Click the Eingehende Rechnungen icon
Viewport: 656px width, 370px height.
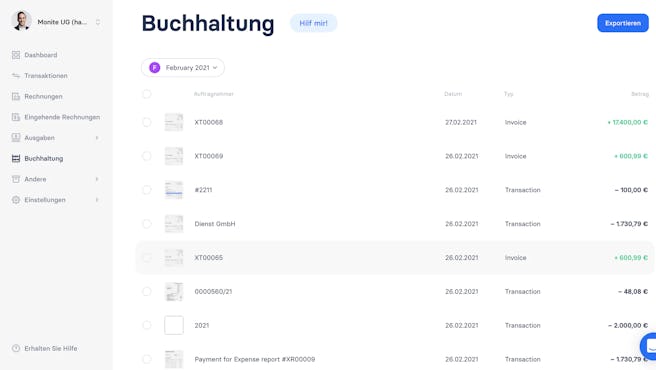pyautogui.click(x=16, y=117)
